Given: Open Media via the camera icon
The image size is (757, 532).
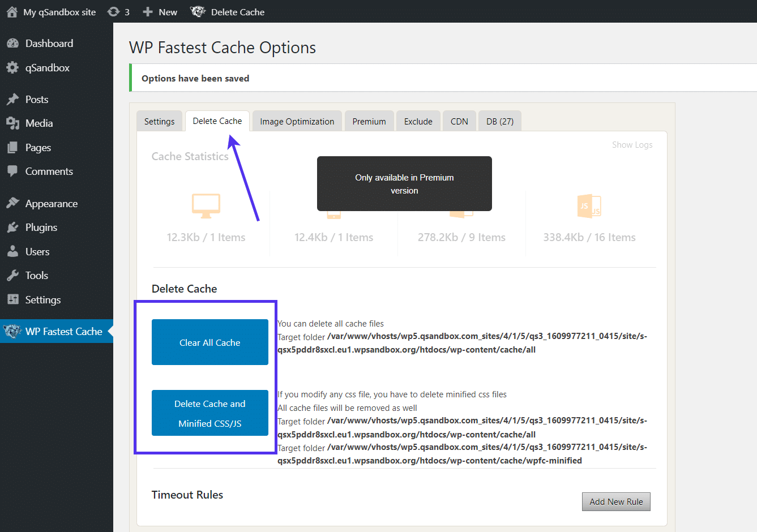Looking at the screenshot, I should coord(13,123).
